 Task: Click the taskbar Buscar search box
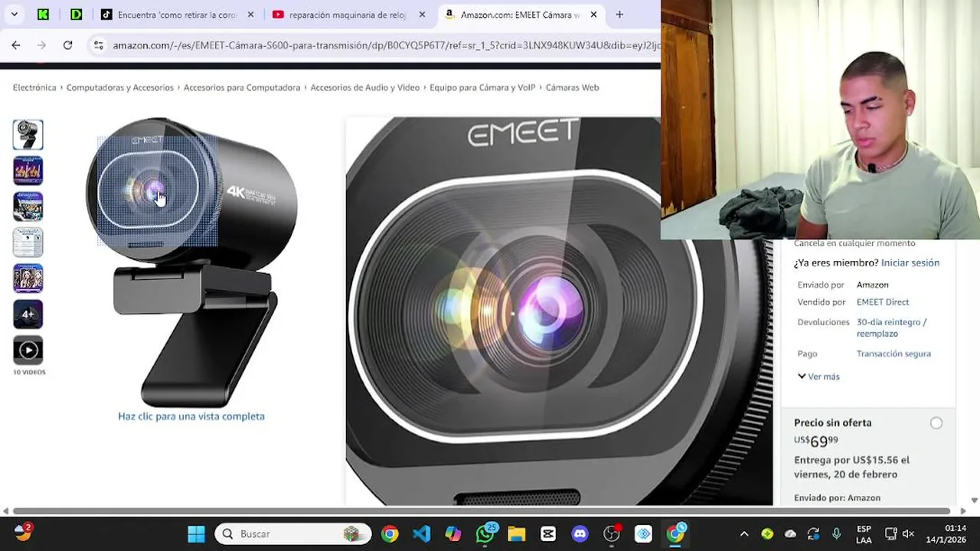[x=293, y=533]
